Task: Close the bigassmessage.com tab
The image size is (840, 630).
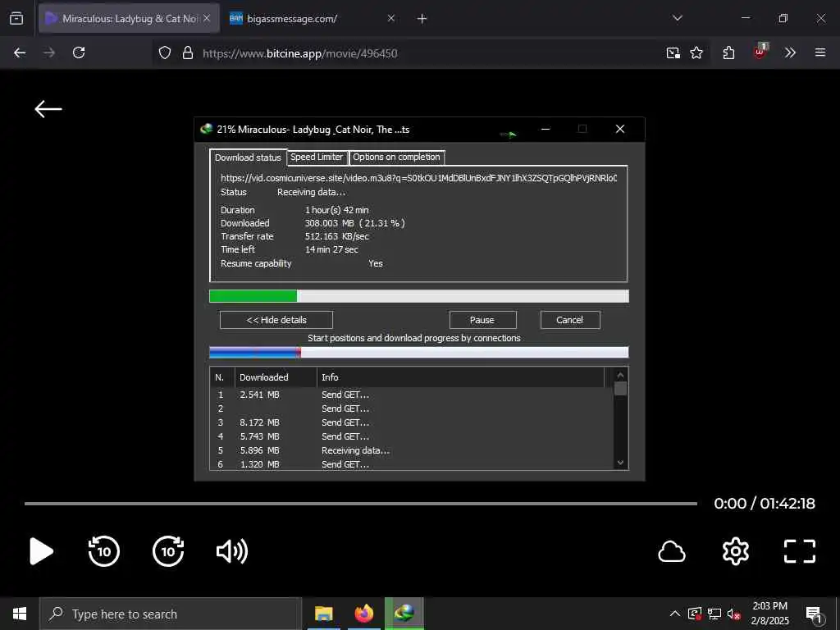Action: [391, 18]
